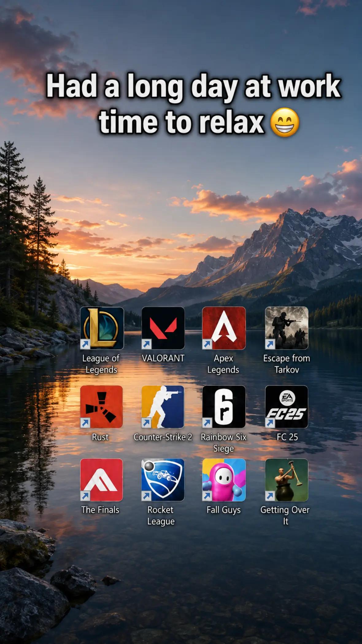Image resolution: width=362 pixels, height=644 pixels.
Task: Click the Counter-Strike 2 shortcut icon
Action: coord(163,407)
